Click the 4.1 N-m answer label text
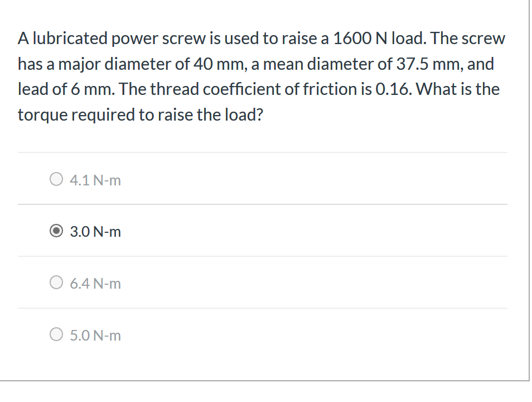532x402 pixels. pos(95,180)
